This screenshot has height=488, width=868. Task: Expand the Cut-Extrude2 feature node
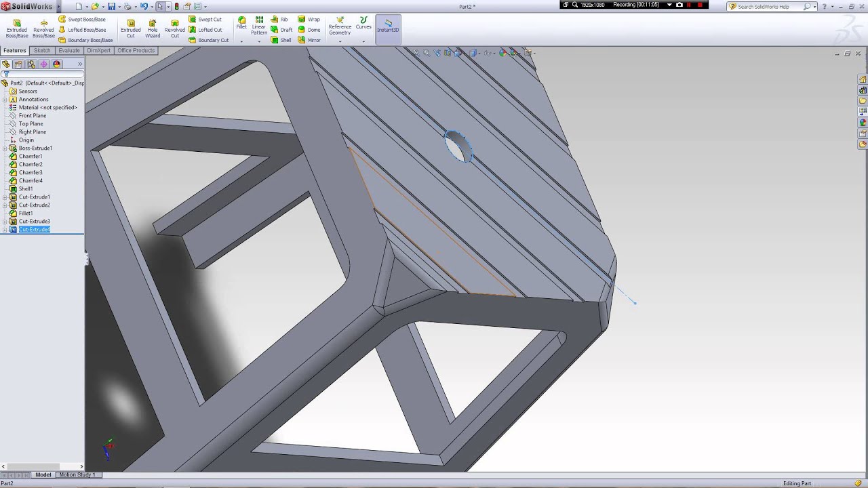coord(5,205)
